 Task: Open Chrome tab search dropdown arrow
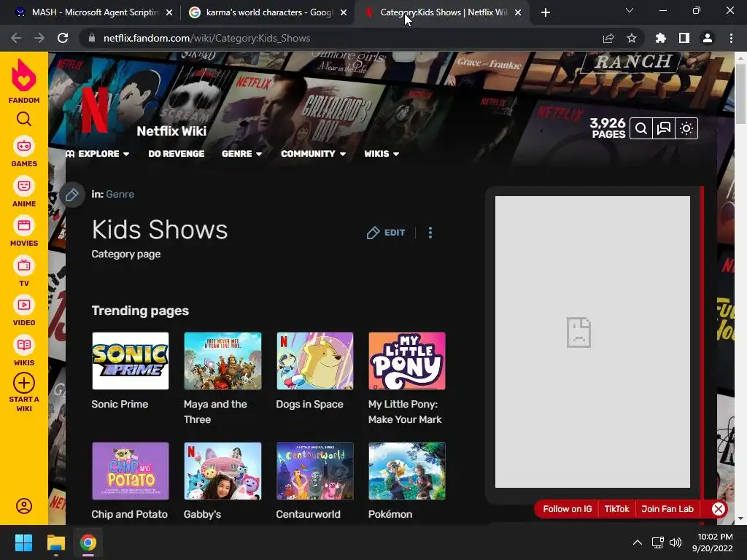coord(630,10)
